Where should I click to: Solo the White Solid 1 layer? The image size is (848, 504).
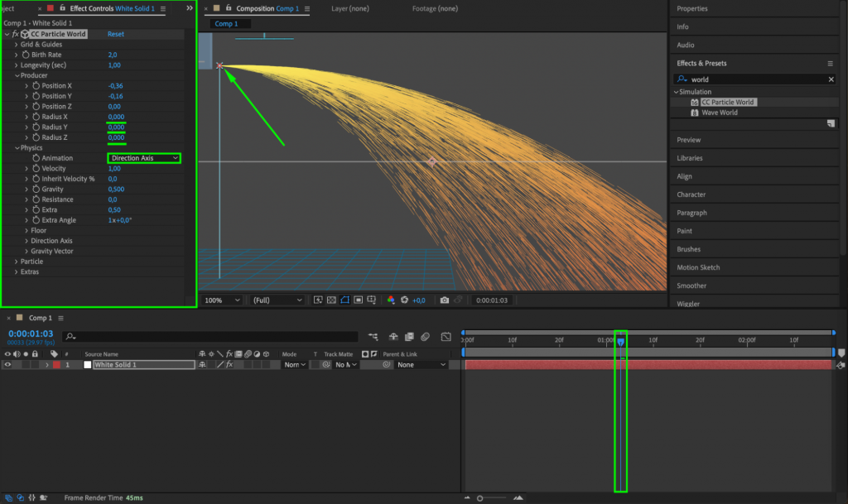click(24, 365)
